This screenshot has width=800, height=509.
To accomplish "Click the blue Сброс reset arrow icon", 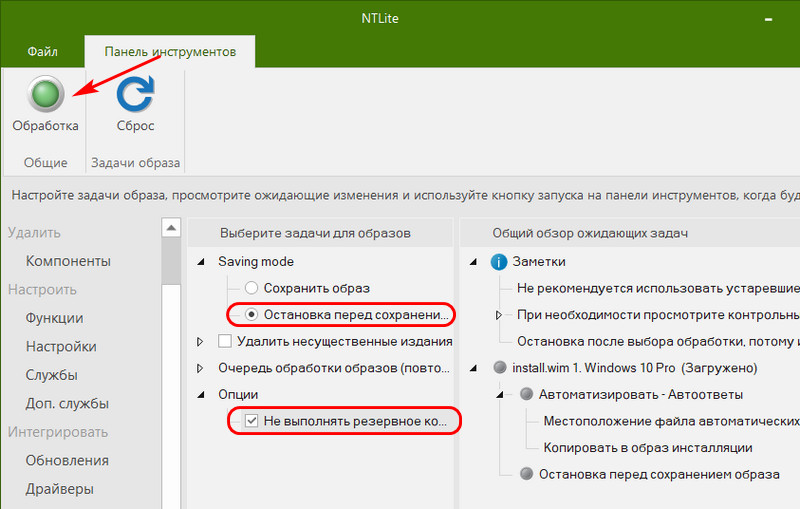I will point(135,94).
